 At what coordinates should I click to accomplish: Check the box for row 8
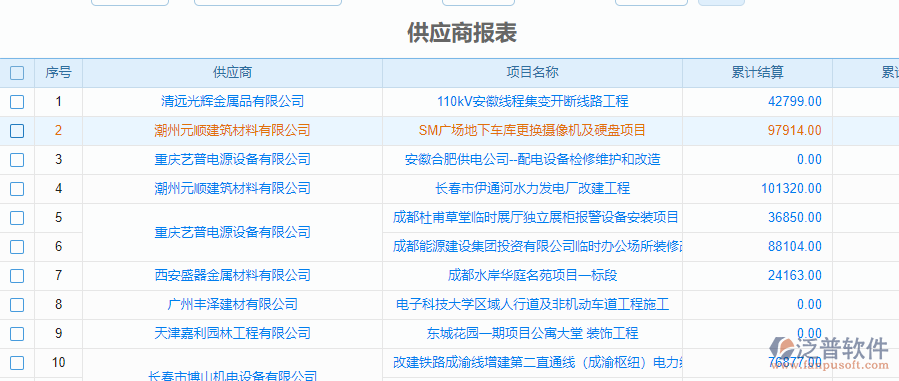17,305
